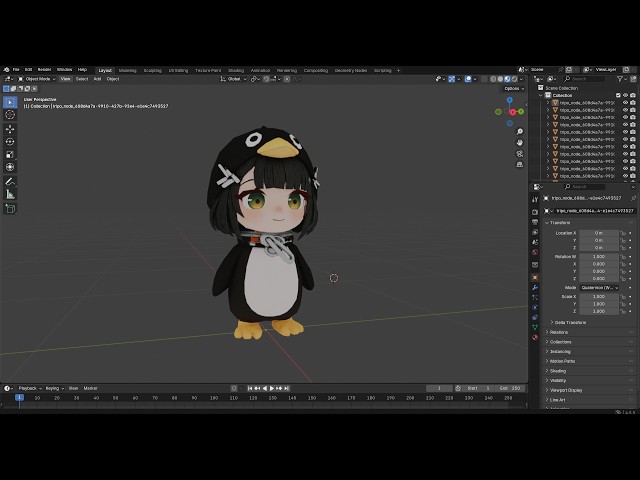Open the viewport Options dropdown

tap(514, 89)
